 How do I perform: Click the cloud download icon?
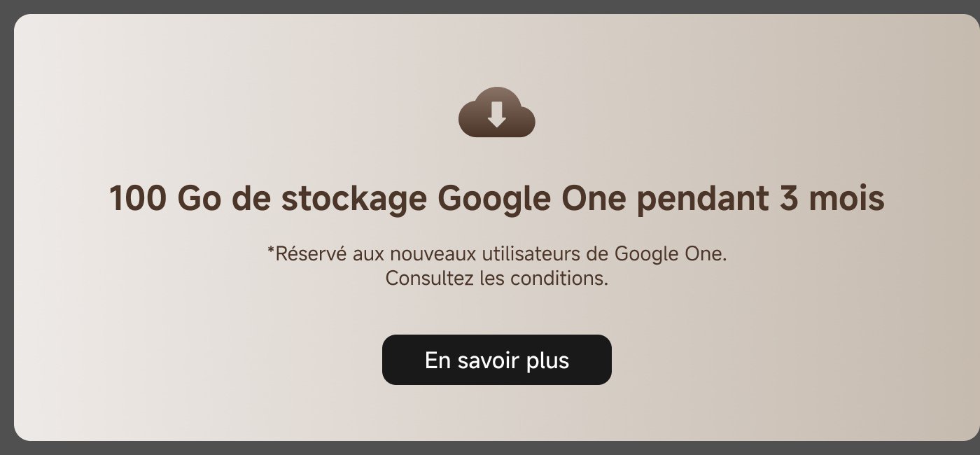coord(496,112)
